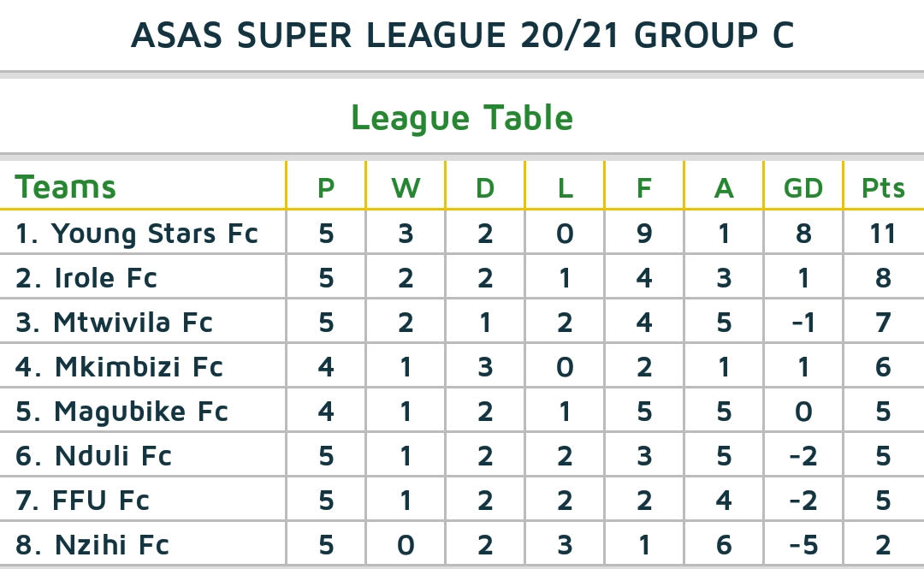The height and width of the screenshot is (569, 924).
Task: Click the D (draws) column header
Action: coord(485,187)
